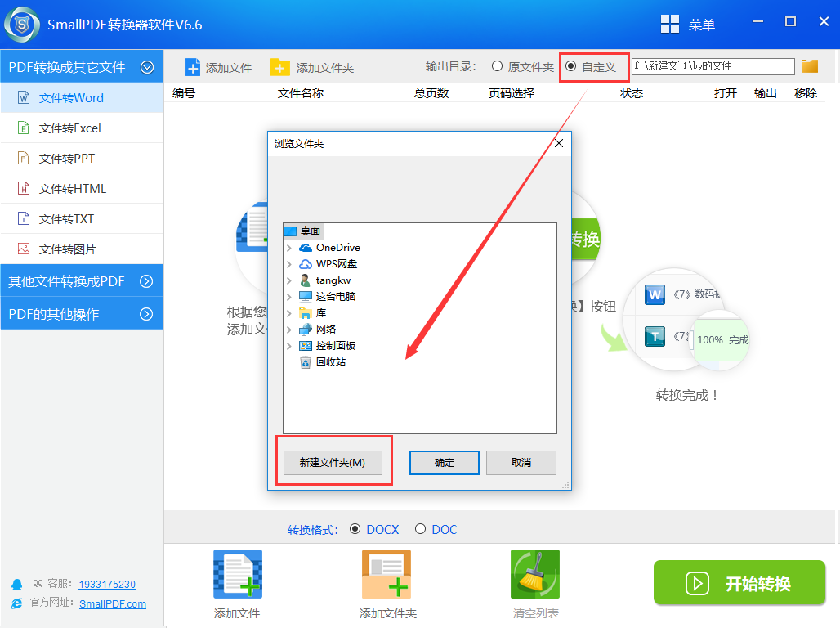This screenshot has width=840, height=628.
Task: Click the WPS网盘 cloud icon
Action: point(306,264)
